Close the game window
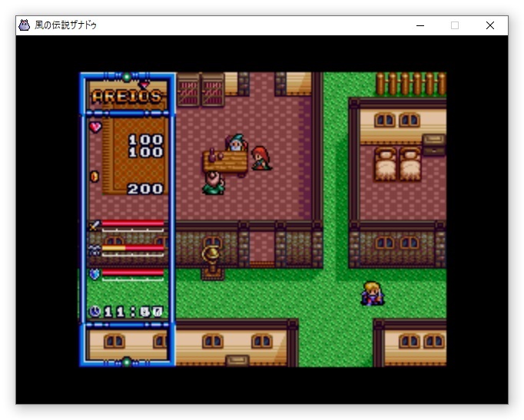 point(490,25)
